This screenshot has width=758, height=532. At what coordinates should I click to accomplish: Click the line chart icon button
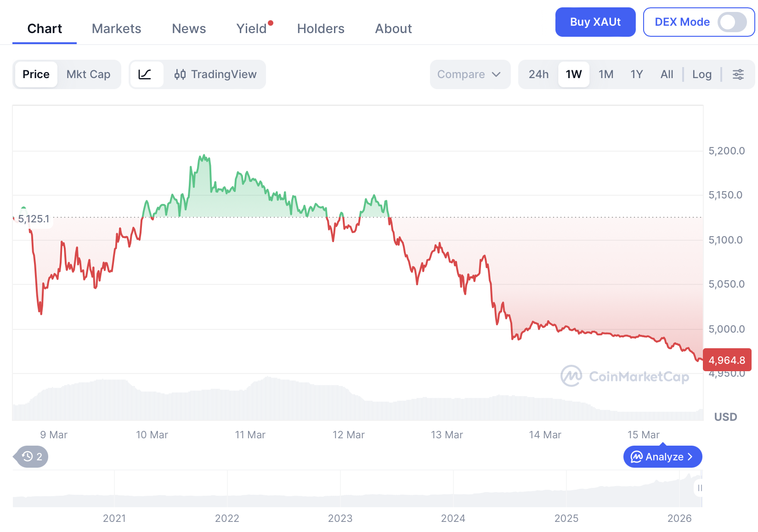(x=146, y=74)
